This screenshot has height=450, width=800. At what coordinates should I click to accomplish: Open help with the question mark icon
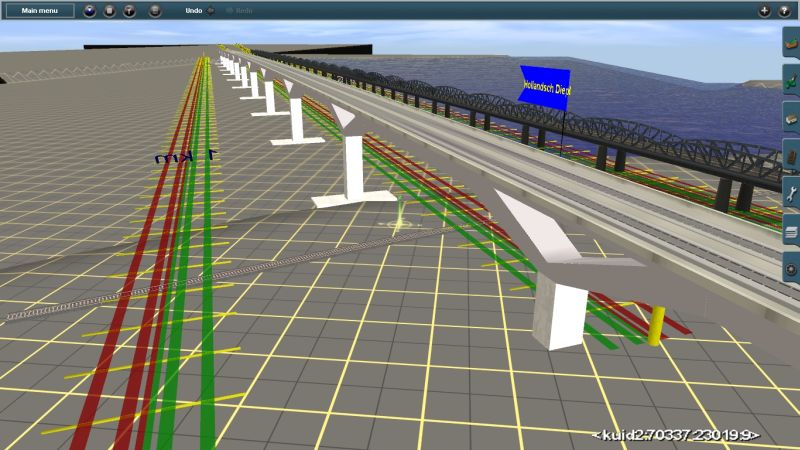click(784, 11)
